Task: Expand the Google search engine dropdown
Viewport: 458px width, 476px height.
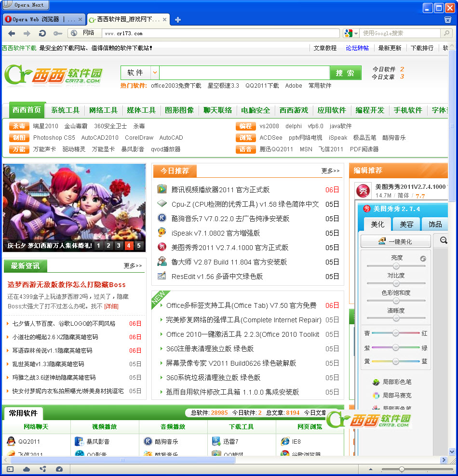Action: [356, 33]
